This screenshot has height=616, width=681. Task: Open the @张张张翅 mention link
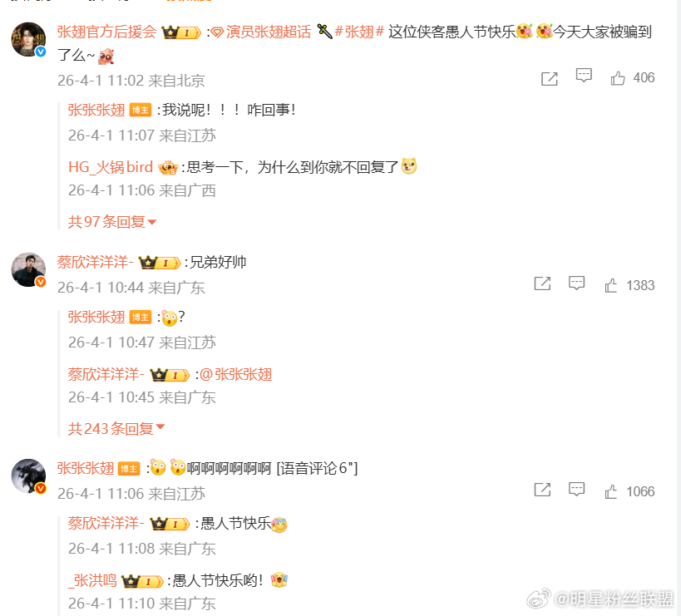tap(236, 374)
